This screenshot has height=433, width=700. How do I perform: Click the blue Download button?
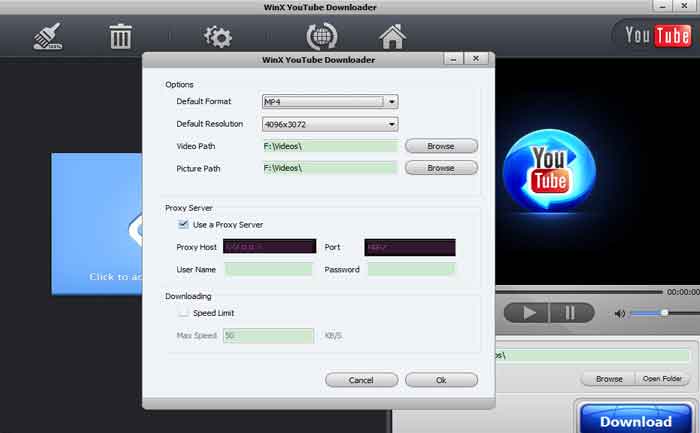pos(636,421)
